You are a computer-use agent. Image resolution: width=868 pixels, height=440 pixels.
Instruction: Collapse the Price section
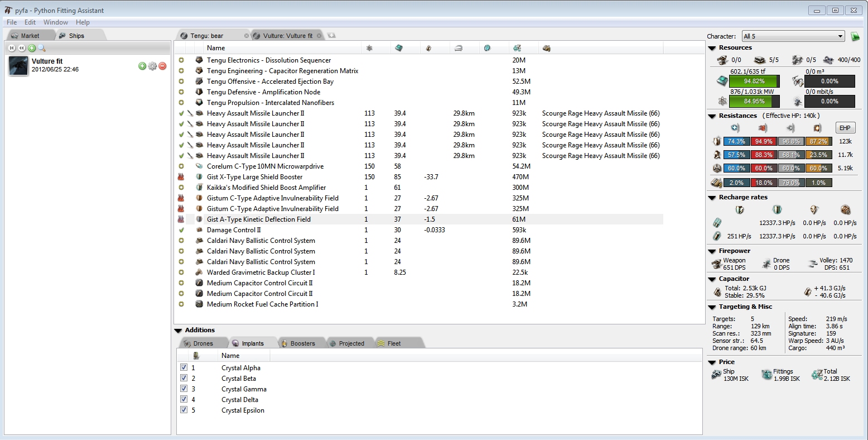[712, 362]
